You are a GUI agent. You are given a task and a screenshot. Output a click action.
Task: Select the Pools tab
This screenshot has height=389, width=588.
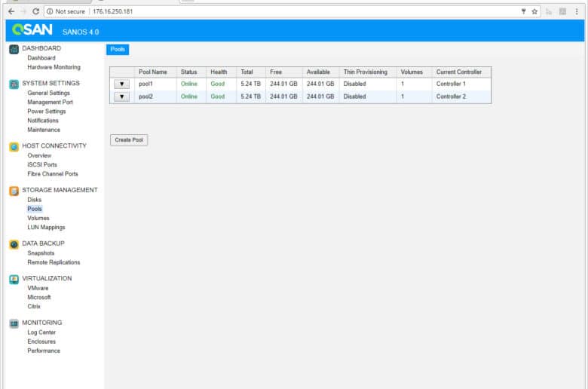click(x=118, y=50)
